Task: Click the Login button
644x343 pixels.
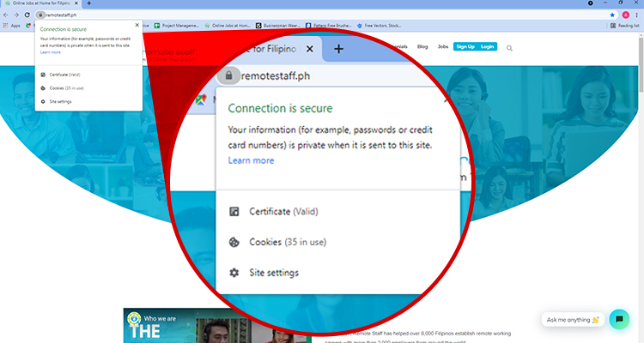Action: (x=488, y=47)
